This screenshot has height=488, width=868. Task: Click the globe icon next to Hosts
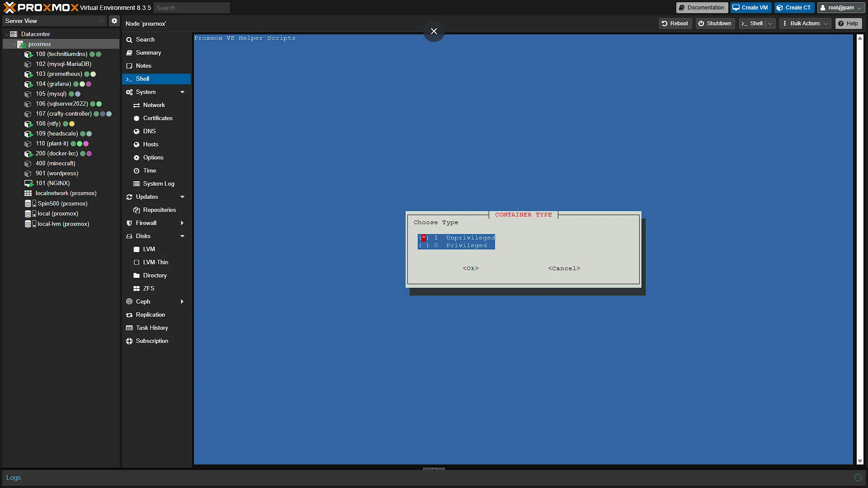pos(137,145)
